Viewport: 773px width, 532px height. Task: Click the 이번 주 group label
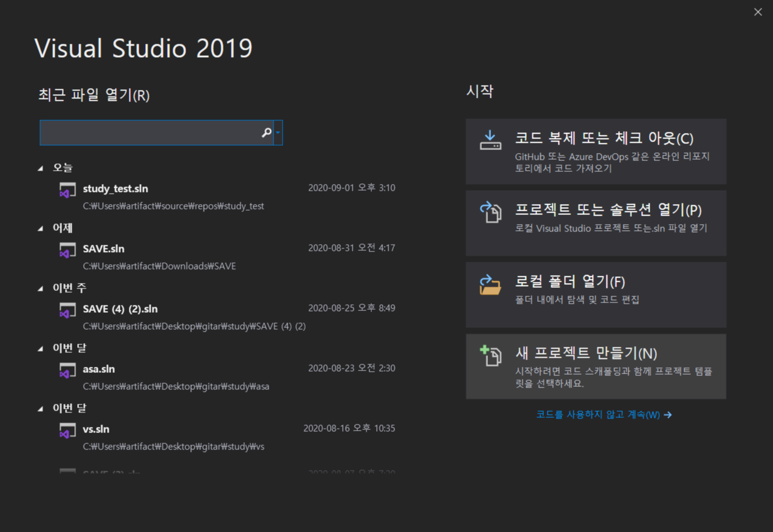(x=69, y=288)
